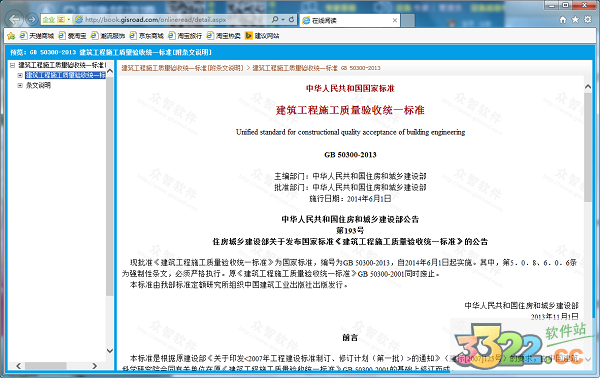Open the 天猫商城 bookmark
This screenshot has width=600, height=378.
coord(37,36)
